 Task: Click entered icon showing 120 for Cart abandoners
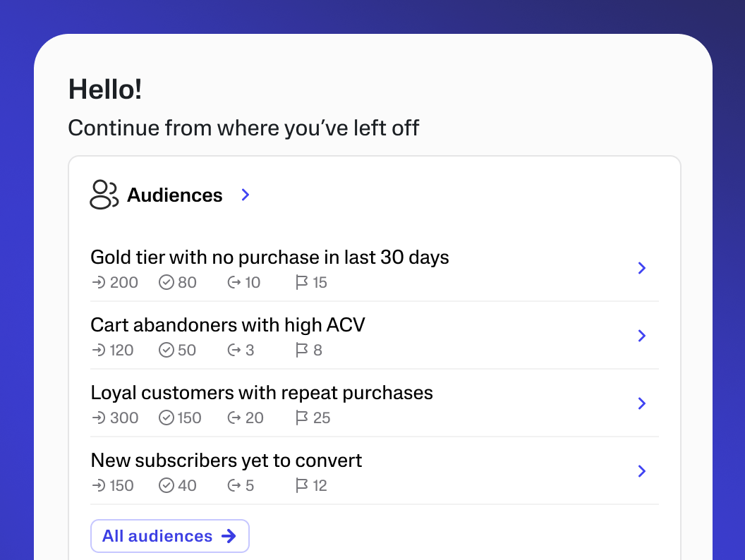(x=98, y=351)
